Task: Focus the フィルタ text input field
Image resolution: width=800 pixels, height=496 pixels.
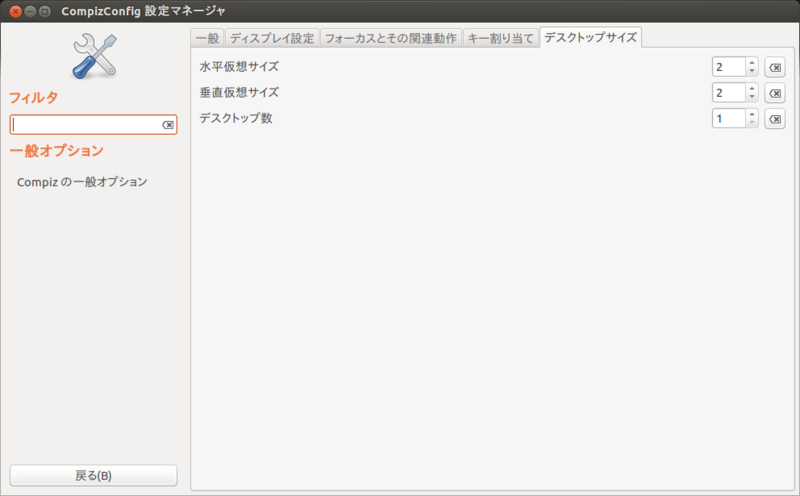Action: (x=85, y=125)
